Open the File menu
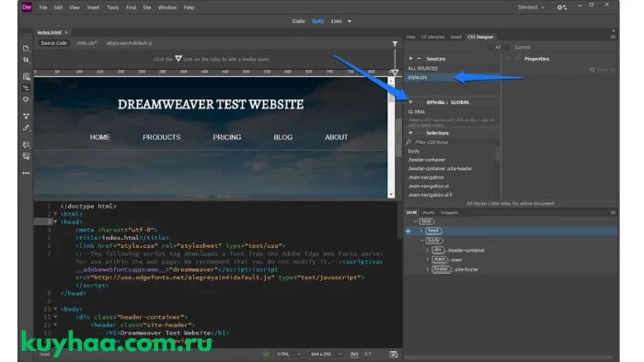The width and height of the screenshot is (644, 362). tap(42, 7)
